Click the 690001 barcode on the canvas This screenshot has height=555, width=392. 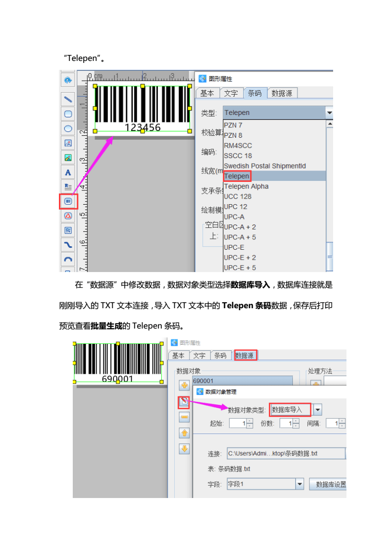[x=118, y=362]
